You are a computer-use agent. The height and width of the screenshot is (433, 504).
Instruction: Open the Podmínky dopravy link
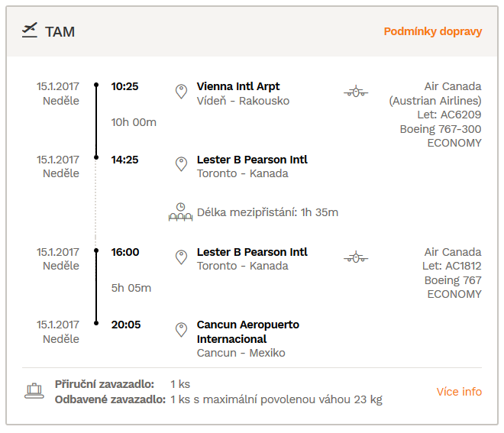tap(433, 31)
